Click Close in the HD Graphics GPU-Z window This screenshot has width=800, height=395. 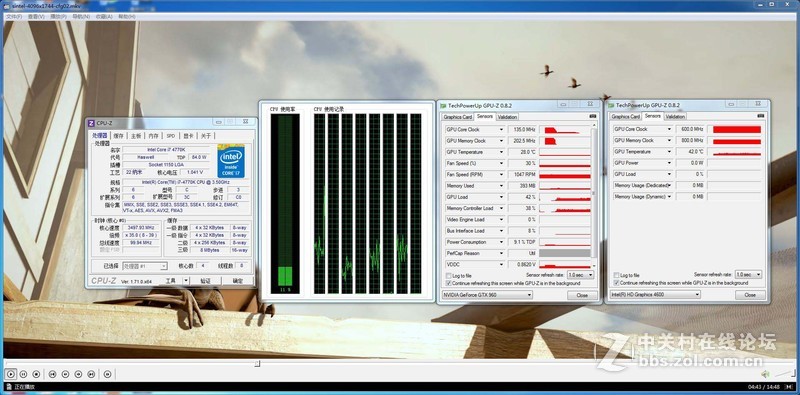tap(750, 295)
